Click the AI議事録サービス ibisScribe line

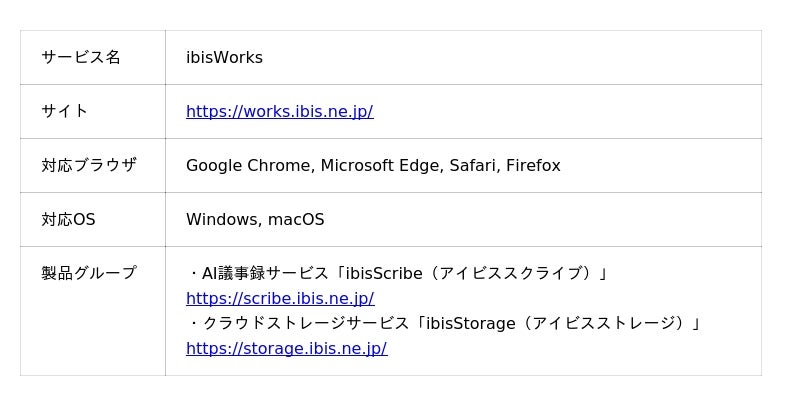398,273
